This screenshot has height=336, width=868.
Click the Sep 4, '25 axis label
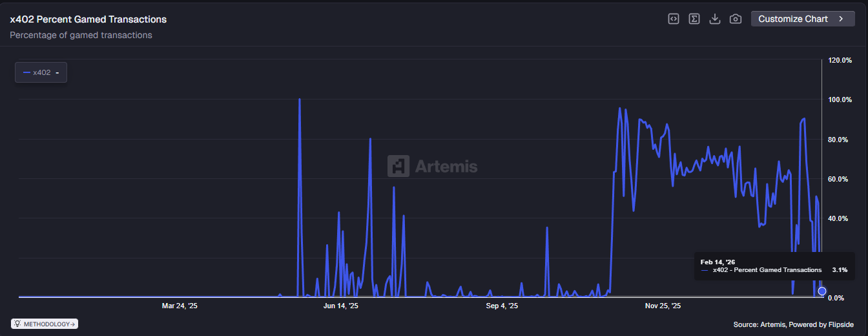502,306
